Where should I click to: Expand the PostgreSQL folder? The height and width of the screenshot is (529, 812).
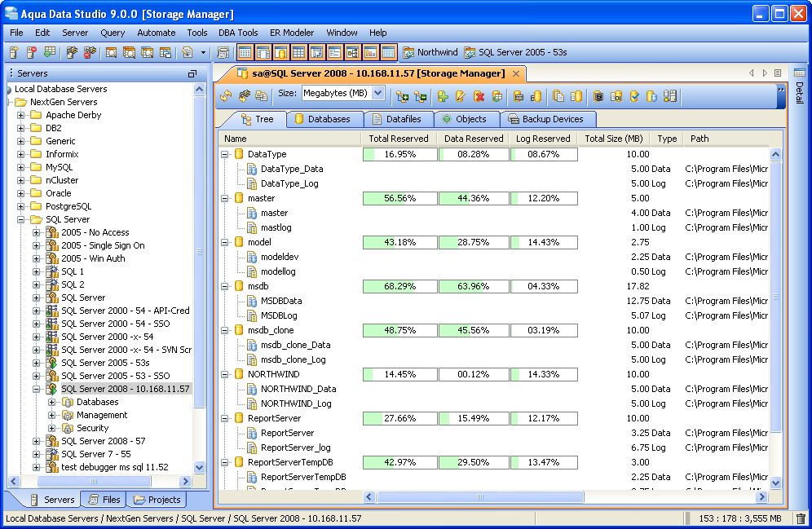tap(20, 206)
